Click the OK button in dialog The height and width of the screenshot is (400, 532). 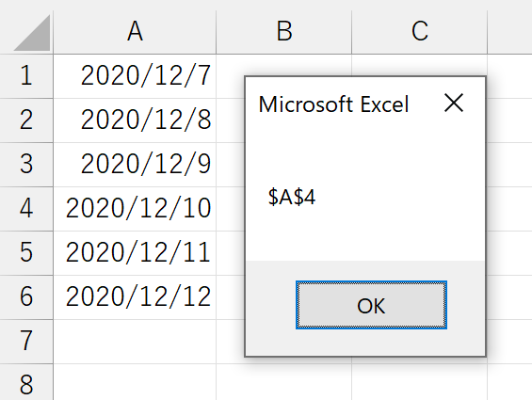[371, 305]
